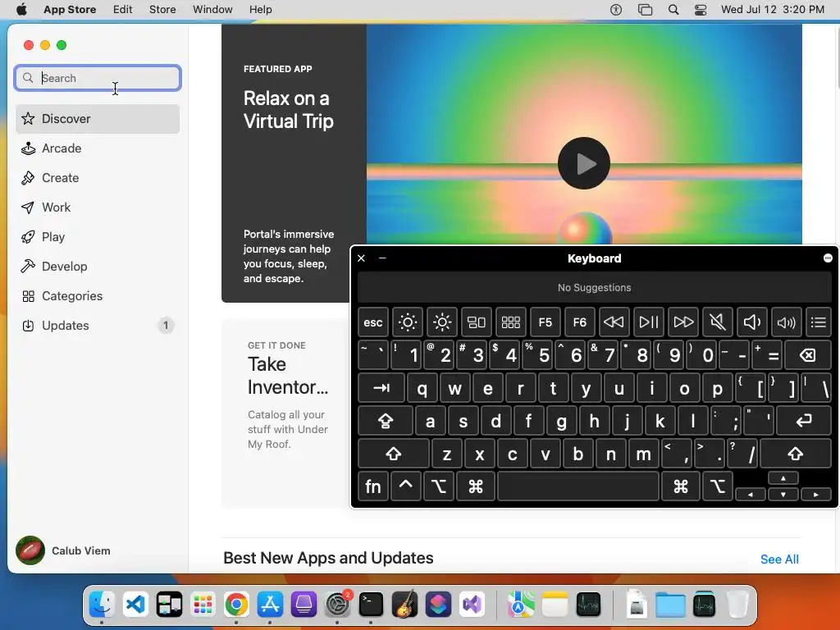Toggle the left option key
Screen dimensions: 840x630
(x=439, y=486)
